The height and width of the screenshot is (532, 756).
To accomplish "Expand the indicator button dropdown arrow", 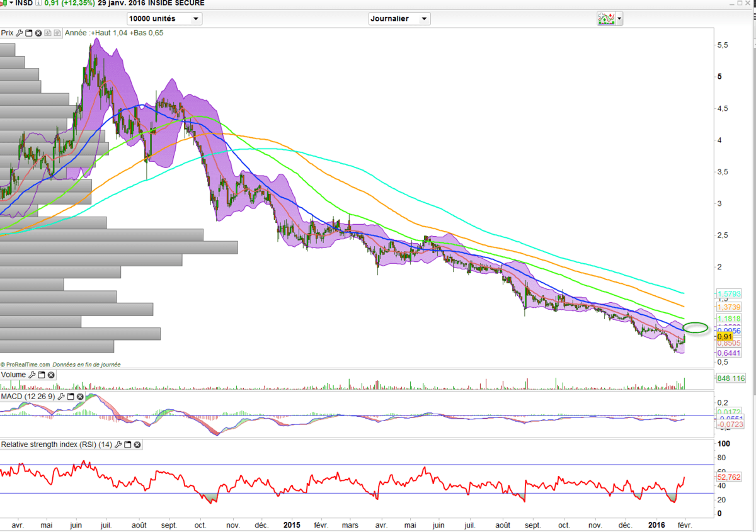I will (620, 19).
